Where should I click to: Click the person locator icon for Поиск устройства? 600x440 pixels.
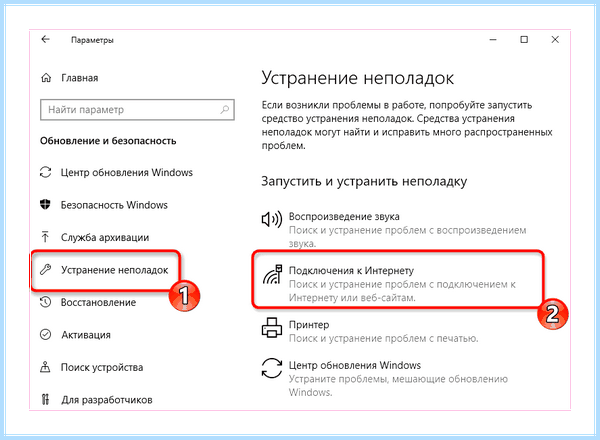(x=45, y=367)
